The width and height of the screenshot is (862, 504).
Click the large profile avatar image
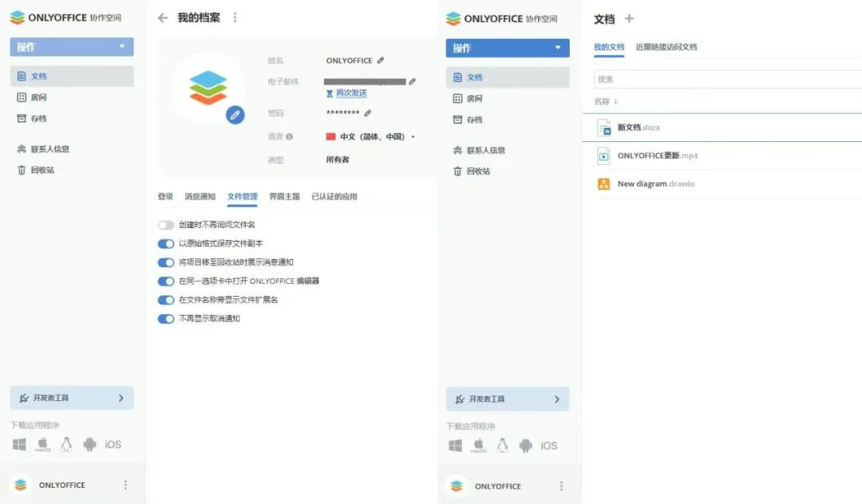(208, 88)
